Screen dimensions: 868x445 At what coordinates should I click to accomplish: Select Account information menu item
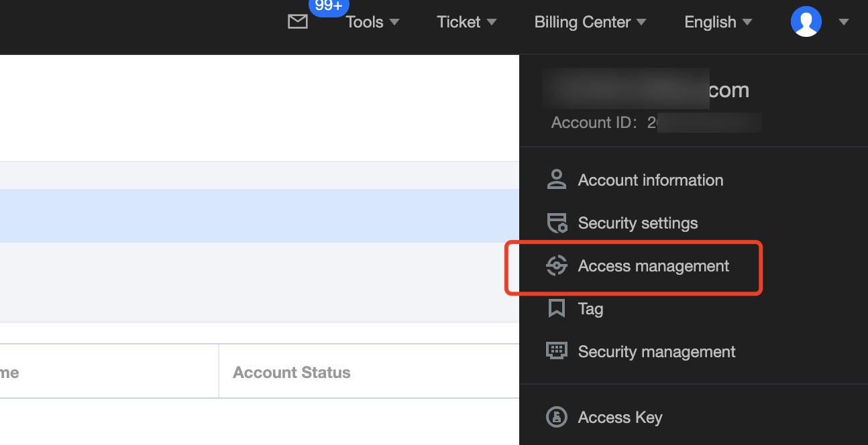click(650, 180)
